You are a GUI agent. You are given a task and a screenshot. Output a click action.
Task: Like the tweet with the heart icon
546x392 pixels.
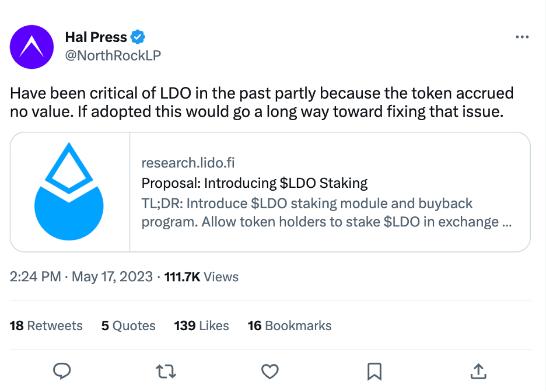(x=269, y=370)
